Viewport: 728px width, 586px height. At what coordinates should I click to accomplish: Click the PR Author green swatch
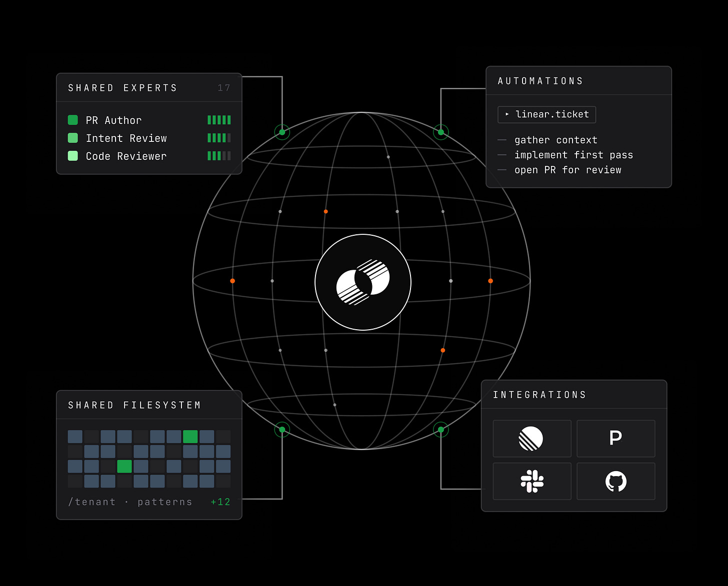coord(73,120)
